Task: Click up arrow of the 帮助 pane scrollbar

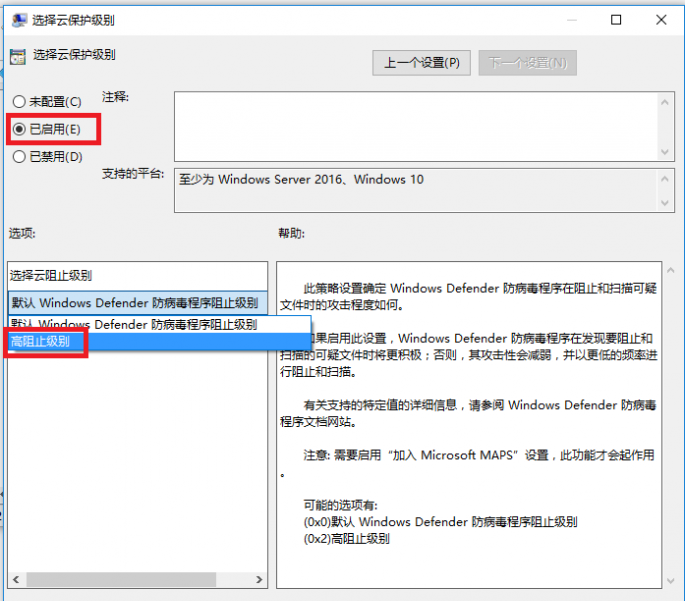Action: [x=671, y=270]
